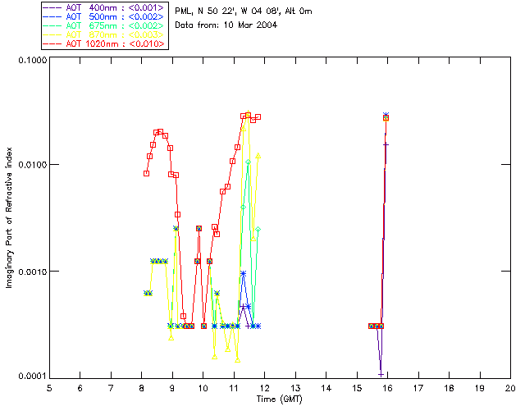Click the last yellow triangle marker before time 12
The width and height of the screenshot is (525, 420).
coord(258,156)
